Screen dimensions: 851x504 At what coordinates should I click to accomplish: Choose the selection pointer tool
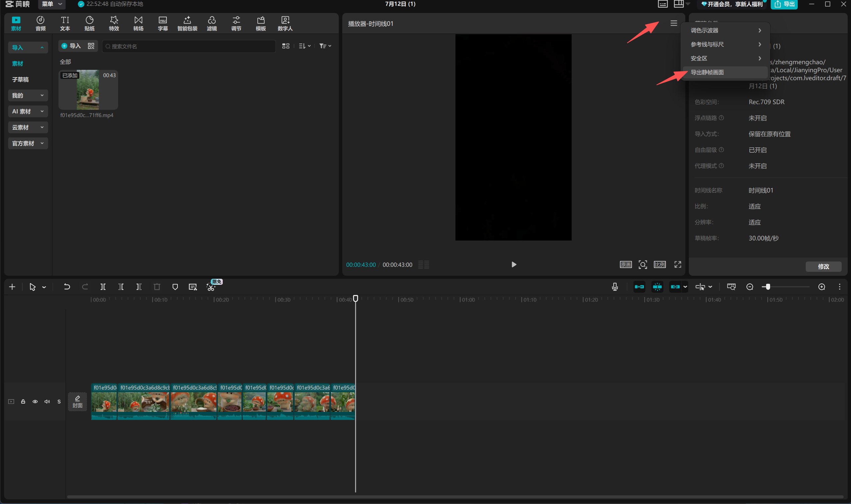[x=32, y=287]
